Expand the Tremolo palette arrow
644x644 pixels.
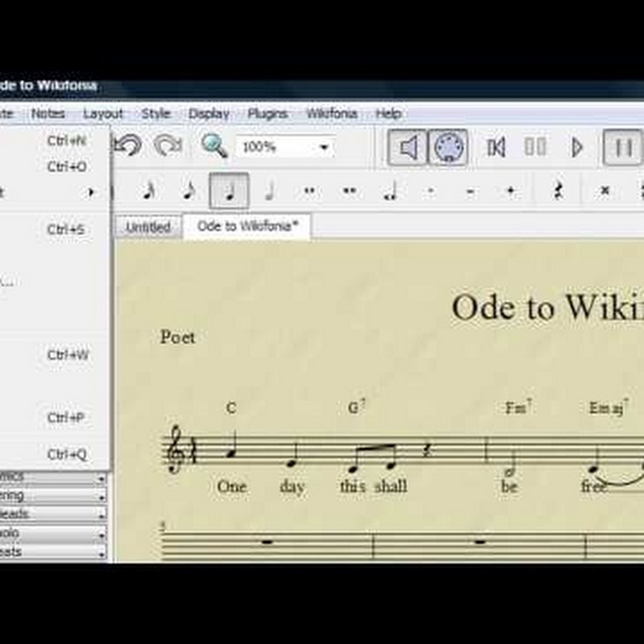pyautogui.click(x=101, y=535)
